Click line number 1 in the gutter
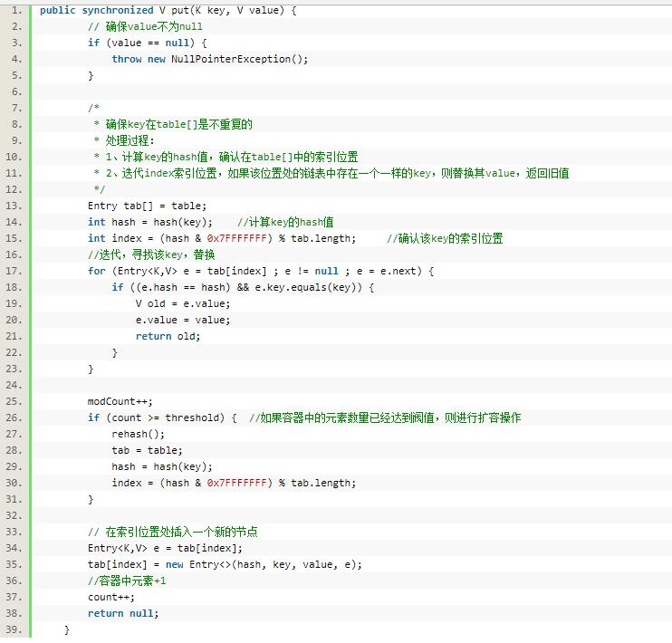672x643 pixels. coord(15,10)
